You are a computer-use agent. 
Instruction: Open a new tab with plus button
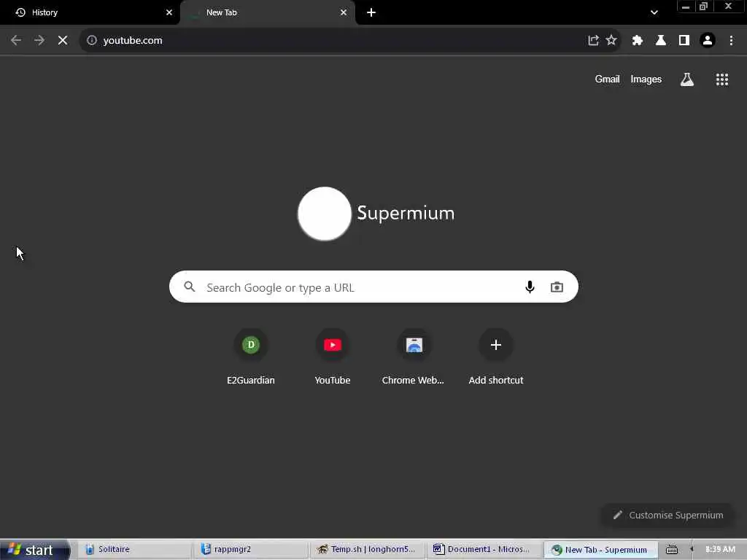(x=371, y=12)
